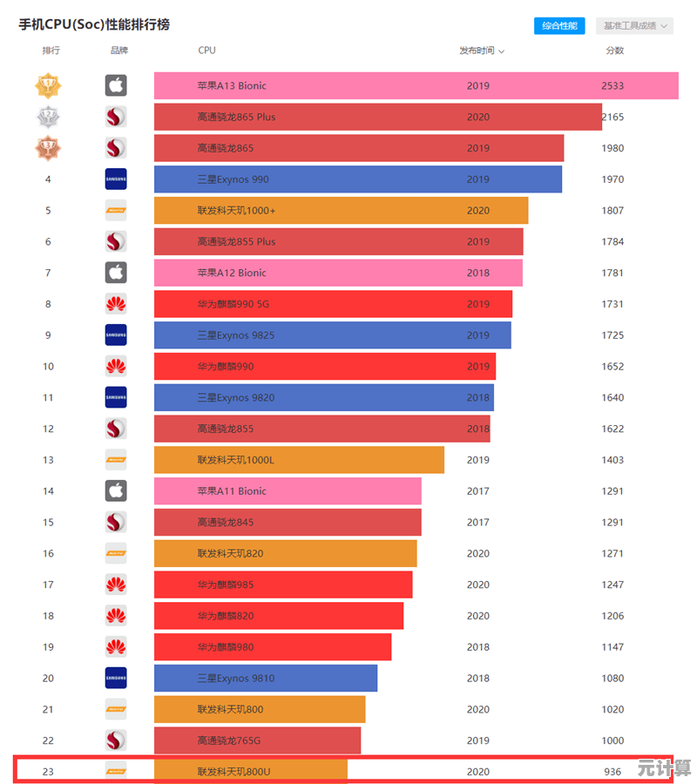Click MediaTek logo beside 天玑1000+
Viewport: 697px width, 784px height.
click(x=116, y=211)
